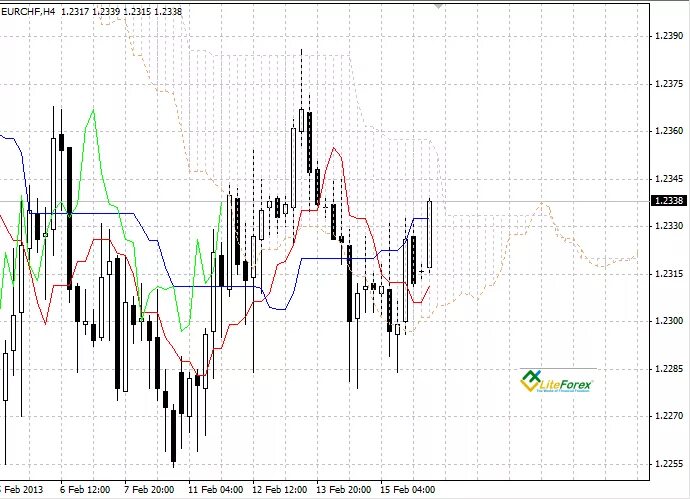The height and width of the screenshot is (499, 690).
Task: Click the 1.2255 price axis label
Action: (669, 464)
